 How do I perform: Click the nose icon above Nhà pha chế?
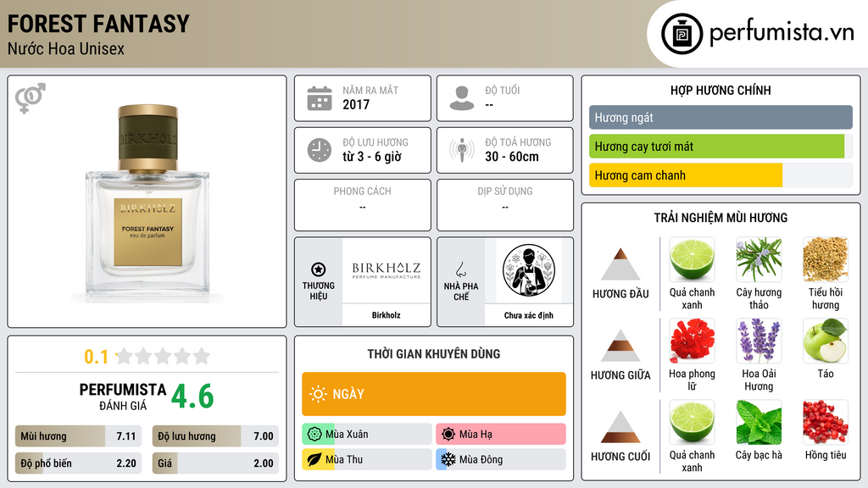(460, 269)
